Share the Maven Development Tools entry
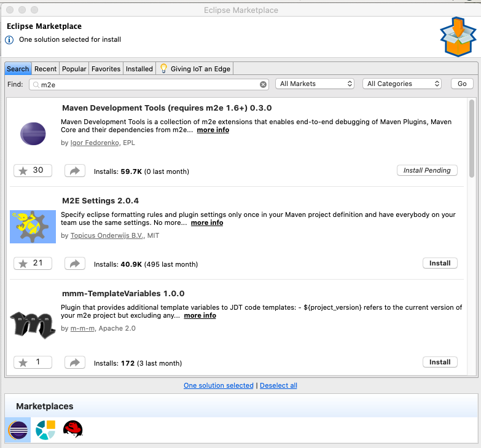 click(x=75, y=171)
